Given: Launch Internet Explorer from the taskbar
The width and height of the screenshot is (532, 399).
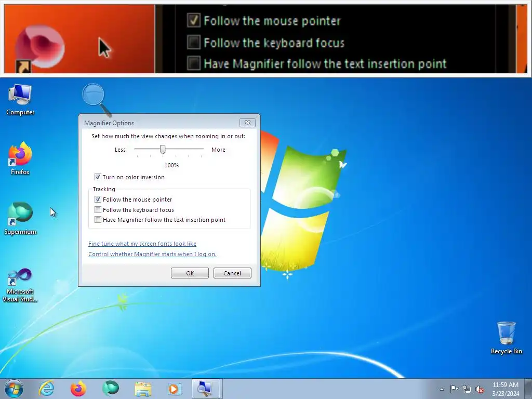Looking at the screenshot, I should click(46, 389).
